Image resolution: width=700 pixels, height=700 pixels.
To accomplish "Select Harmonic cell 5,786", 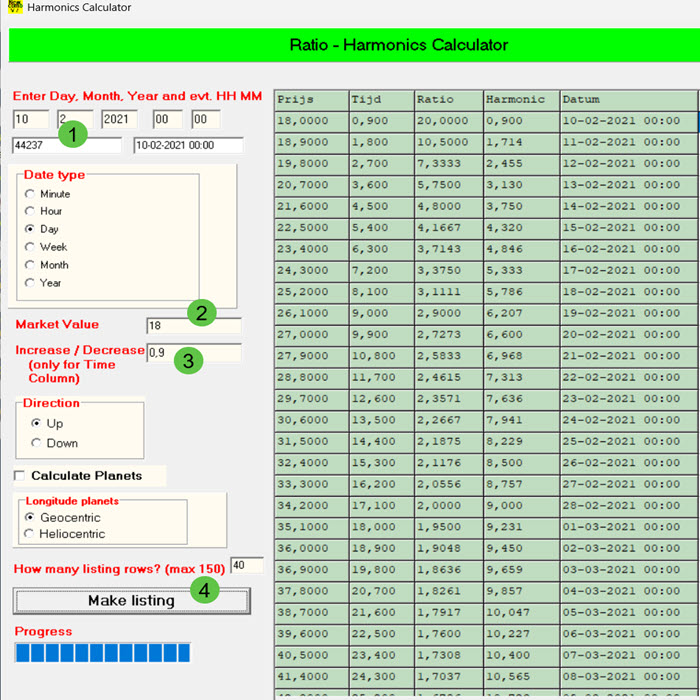I will point(521,292).
